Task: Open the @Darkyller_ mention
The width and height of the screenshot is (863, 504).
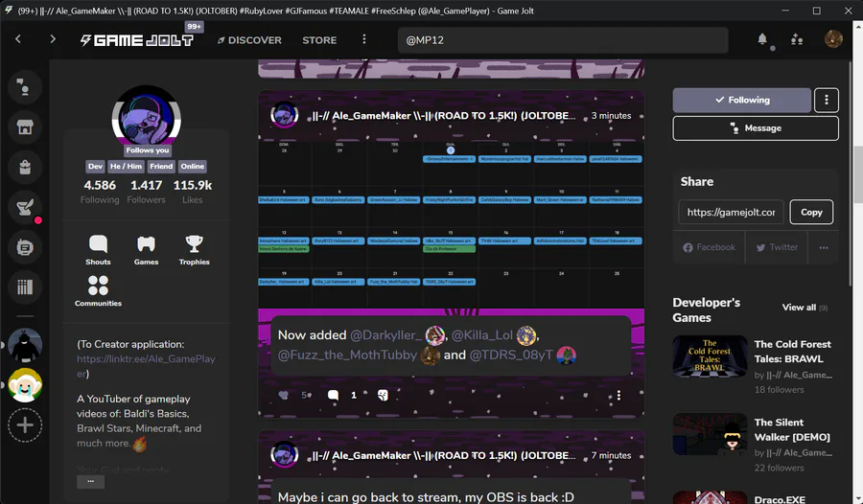Action: tap(385, 335)
